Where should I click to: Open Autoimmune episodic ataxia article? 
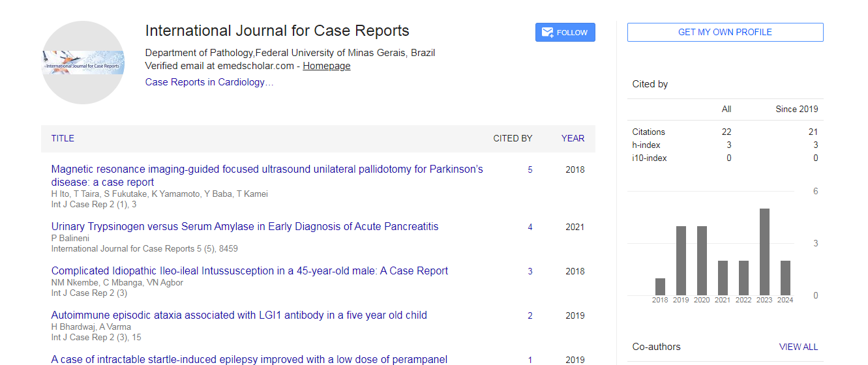tap(239, 315)
